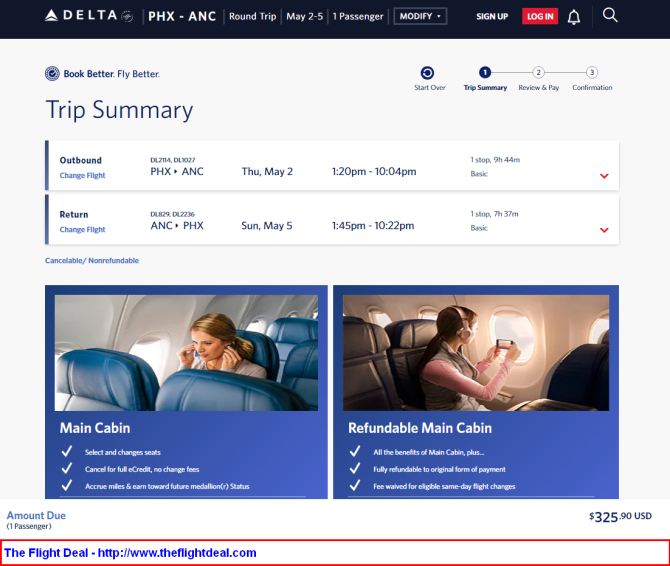670x566 pixels.
Task: Expand the Outbound flight details chevron
Action: (x=604, y=176)
